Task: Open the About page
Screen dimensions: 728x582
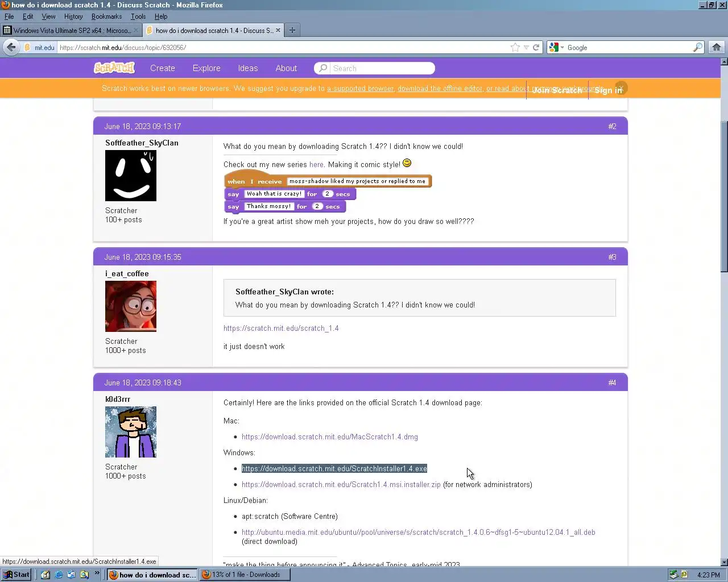Action: pos(286,68)
